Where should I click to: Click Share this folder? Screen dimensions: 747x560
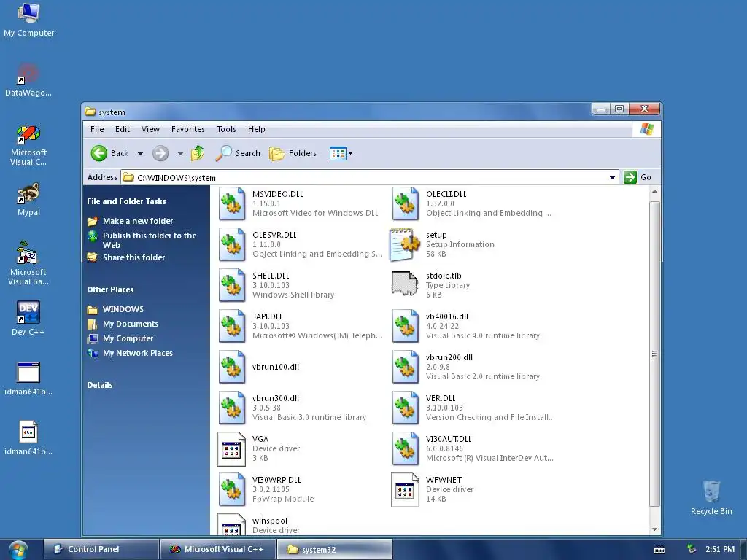134,257
